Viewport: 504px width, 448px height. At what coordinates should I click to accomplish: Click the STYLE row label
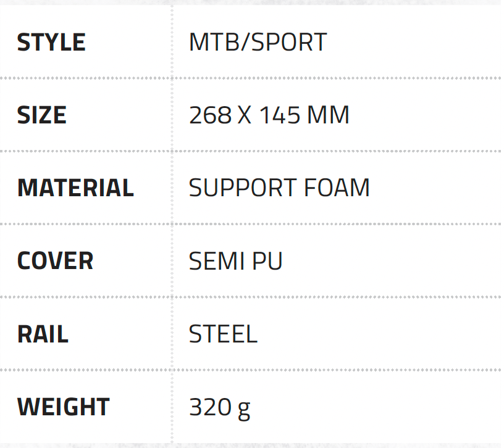pos(51,43)
